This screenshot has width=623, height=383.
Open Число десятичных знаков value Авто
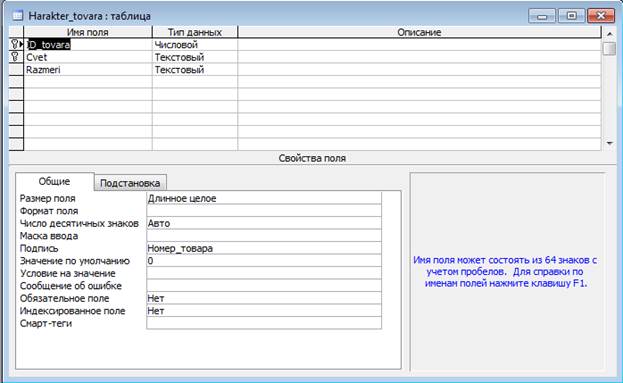[264, 223]
